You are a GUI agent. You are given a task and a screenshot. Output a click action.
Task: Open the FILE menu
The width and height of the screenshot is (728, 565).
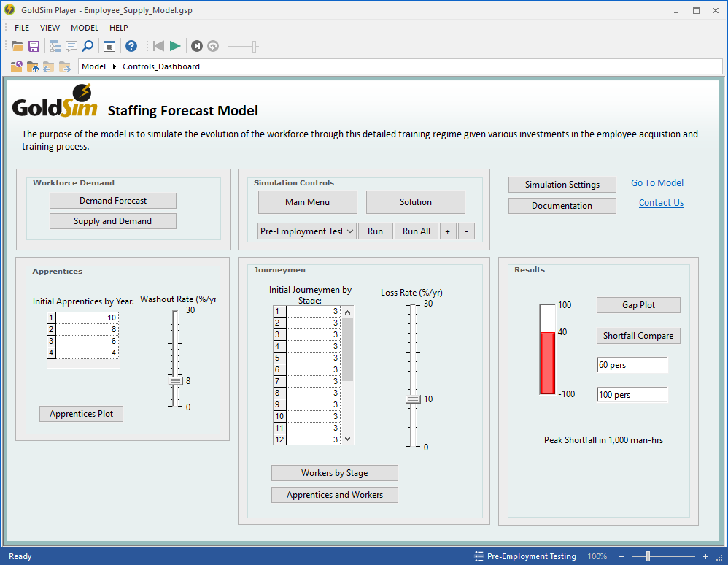click(22, 28)
